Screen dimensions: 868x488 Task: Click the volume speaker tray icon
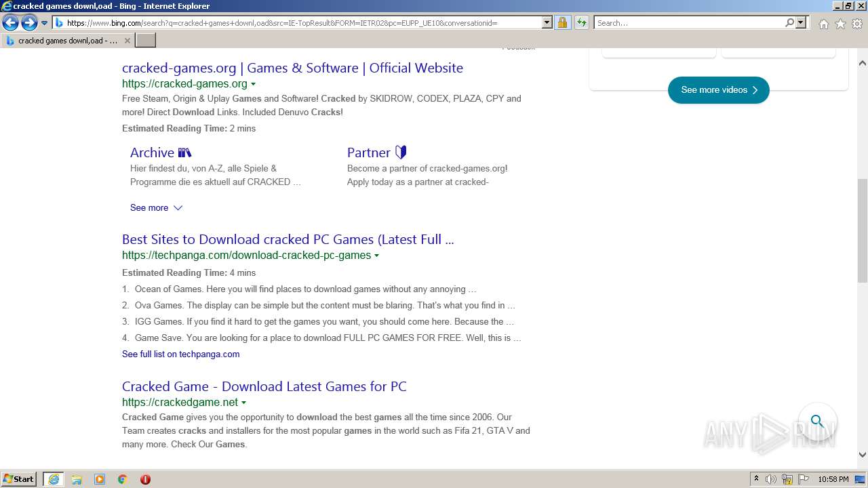(771, 479)
